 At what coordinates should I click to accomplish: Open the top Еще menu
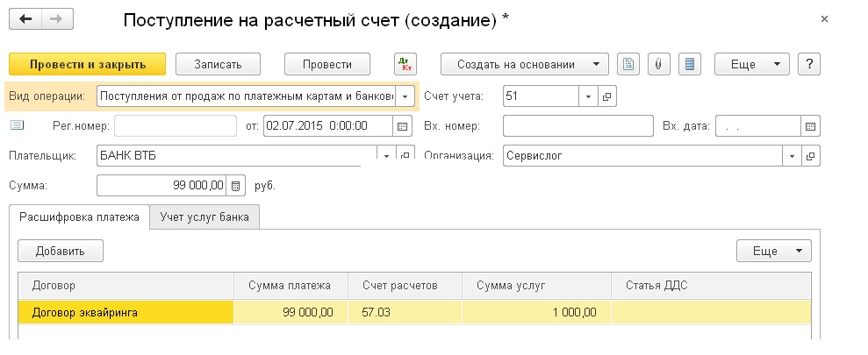point(752,64)
